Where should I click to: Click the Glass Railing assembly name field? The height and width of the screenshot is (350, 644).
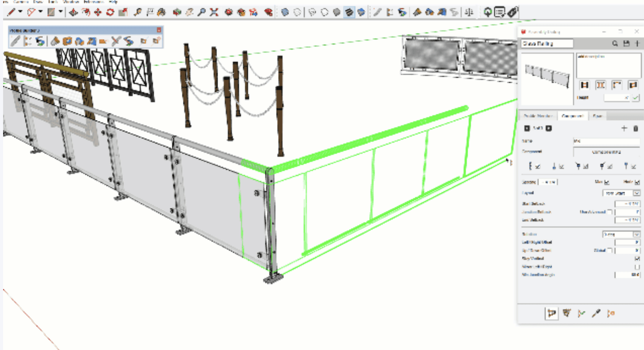coord(547,44)
